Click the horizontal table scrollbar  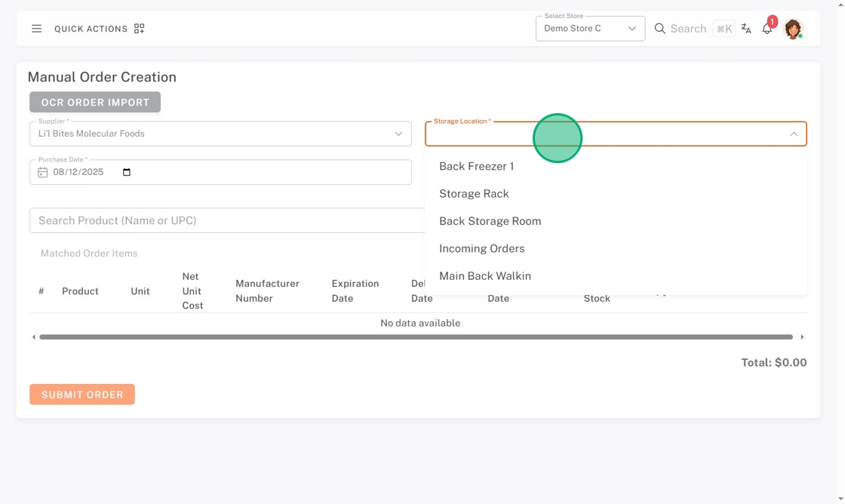click(x=416, y=337)
